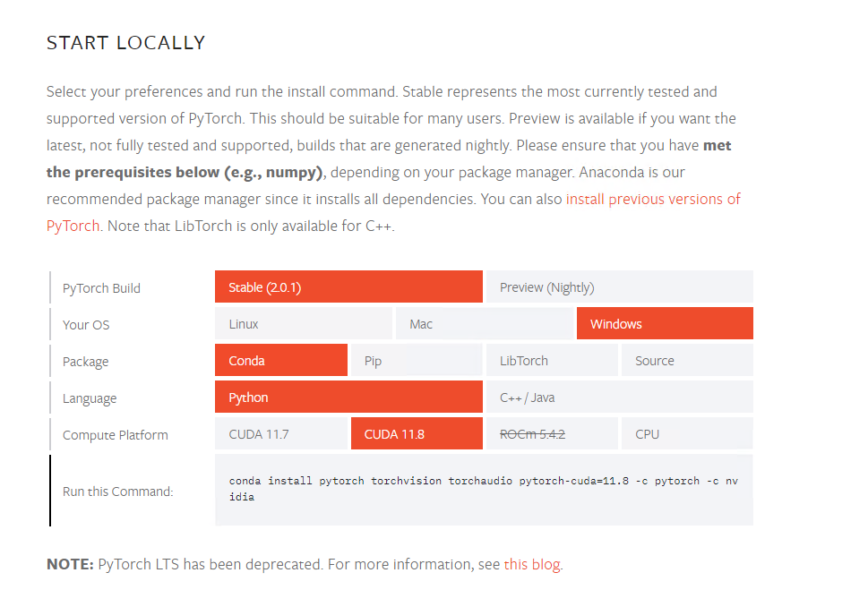
Task: Select the Windows OS option
Action: click(665, 323)
